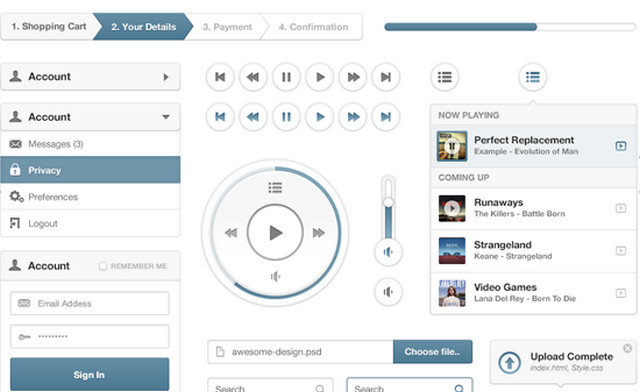Go to the Payment step tab
Viewport: 640px width, 392px height.
(x=227, y=27)
